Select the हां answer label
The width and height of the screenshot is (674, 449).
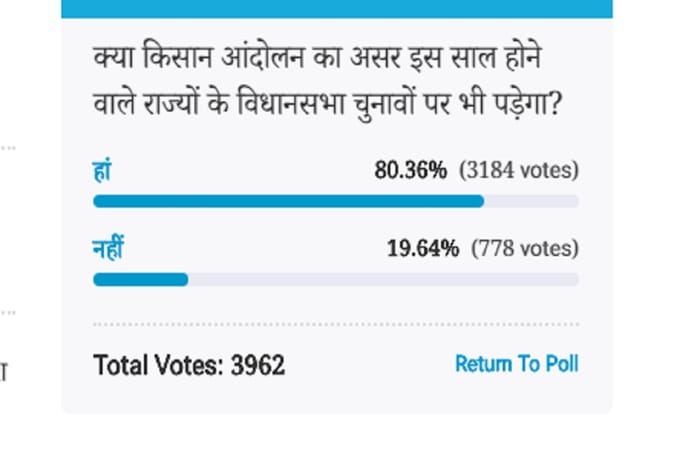[102, 171]
